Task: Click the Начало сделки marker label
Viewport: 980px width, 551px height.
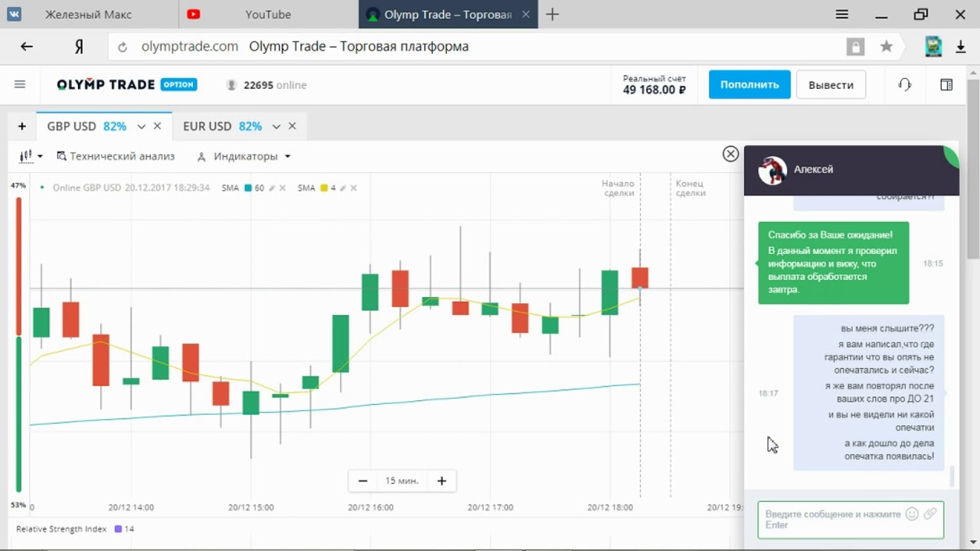Action: 618,188
